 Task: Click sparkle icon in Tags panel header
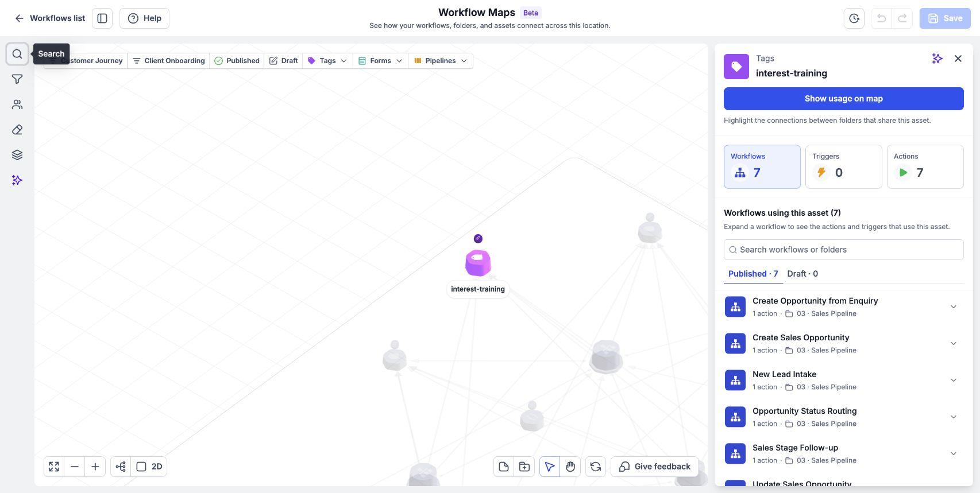[x=937, y=59]
